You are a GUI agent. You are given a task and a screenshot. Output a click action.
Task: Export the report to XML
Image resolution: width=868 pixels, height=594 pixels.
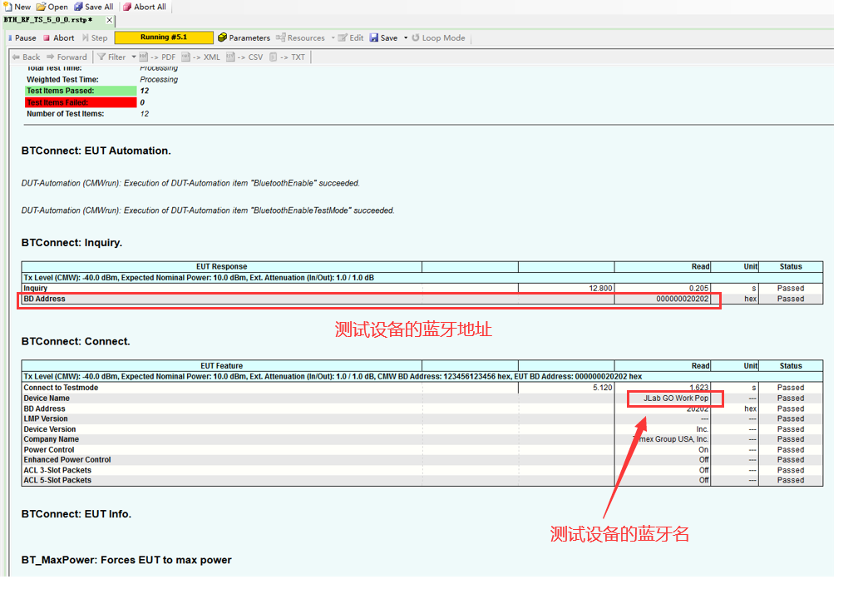tap(201, 57)
